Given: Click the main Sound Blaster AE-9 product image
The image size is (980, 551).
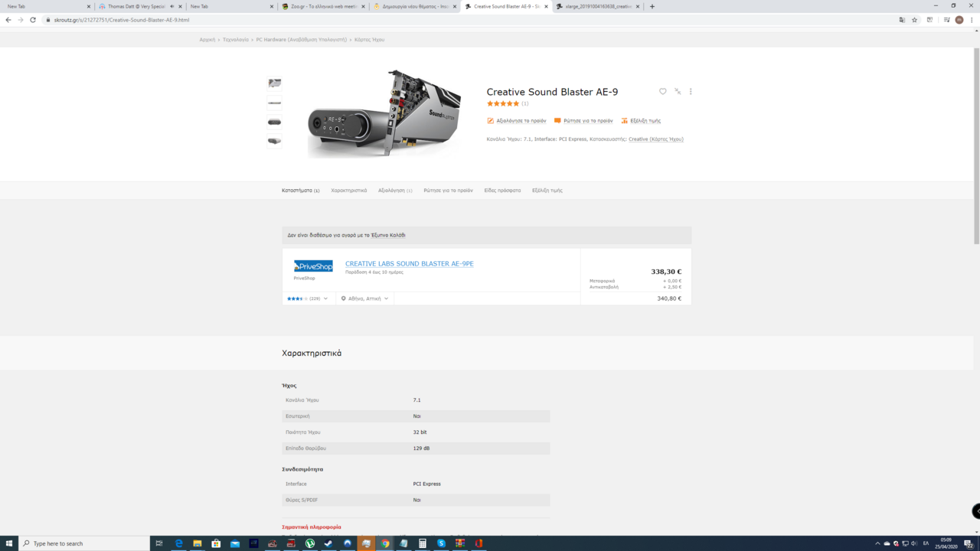Looking at the screenshot, I should pyautogui.click(x=384, y=115).
